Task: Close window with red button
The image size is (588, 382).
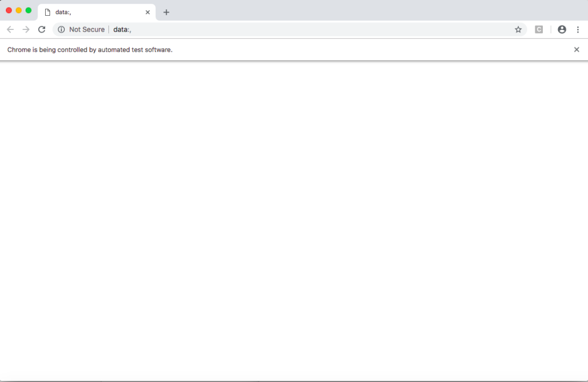Action: (x=9, y=10)
